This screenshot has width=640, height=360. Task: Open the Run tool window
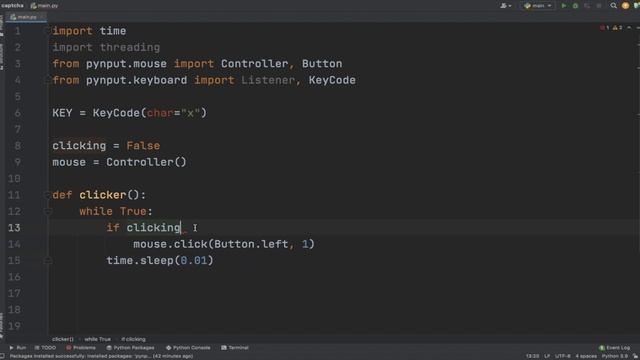point(18,348)
